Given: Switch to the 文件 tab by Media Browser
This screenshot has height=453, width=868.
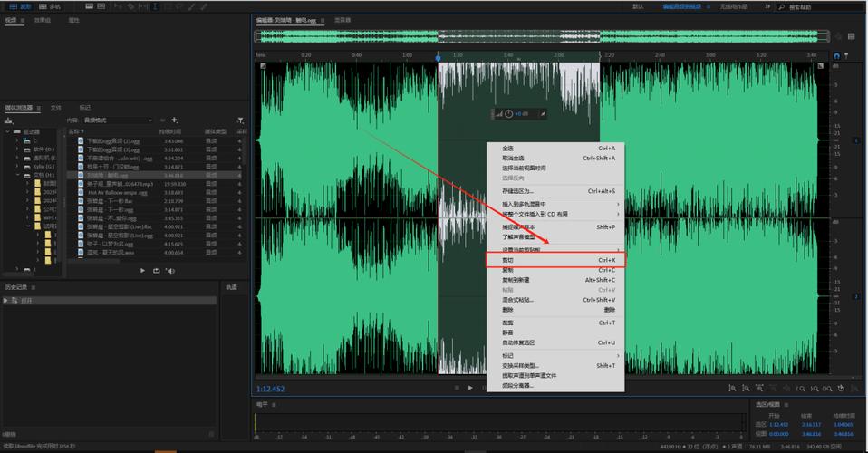Looking at the screenshot, I should [x=56, y=108].
